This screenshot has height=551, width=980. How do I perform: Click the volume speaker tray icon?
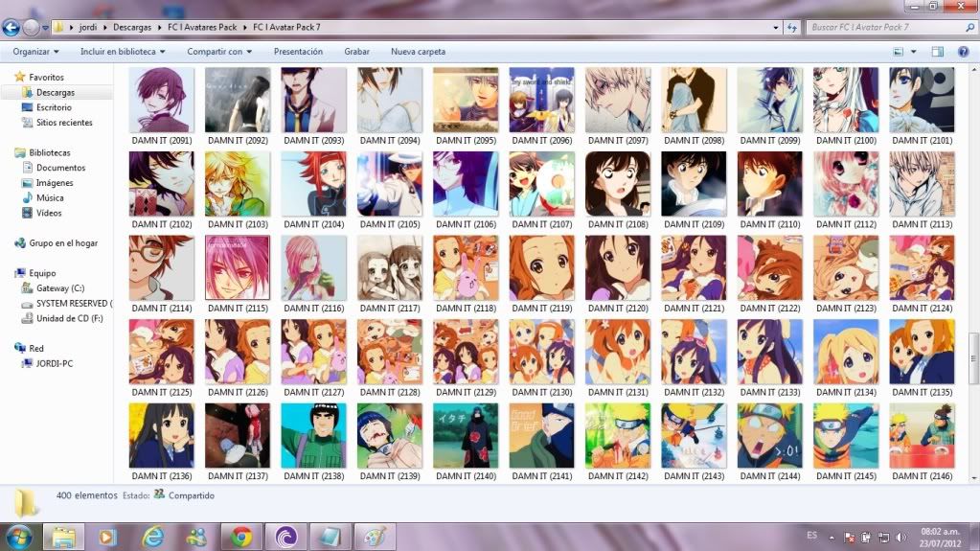click(900, 538)
